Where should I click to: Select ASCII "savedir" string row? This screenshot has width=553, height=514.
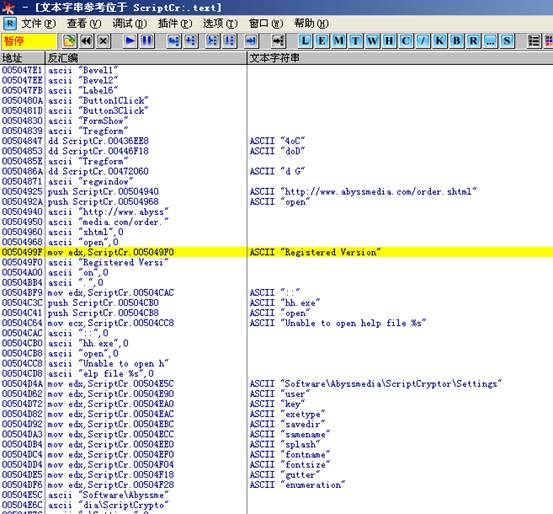coord(276,424)
